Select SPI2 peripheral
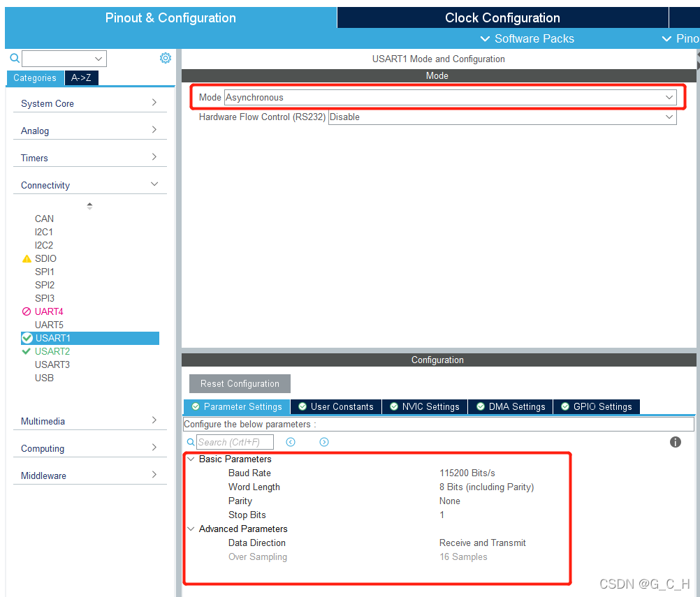The width and height of the screenshot is (700, 597). pyautogui.click(x=45, y=285)
